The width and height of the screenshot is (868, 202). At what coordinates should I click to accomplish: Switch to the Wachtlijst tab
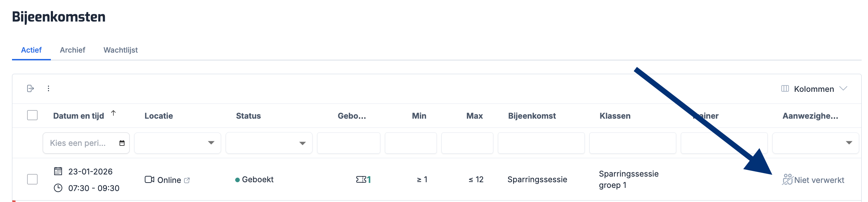click(x=120, y=50)
